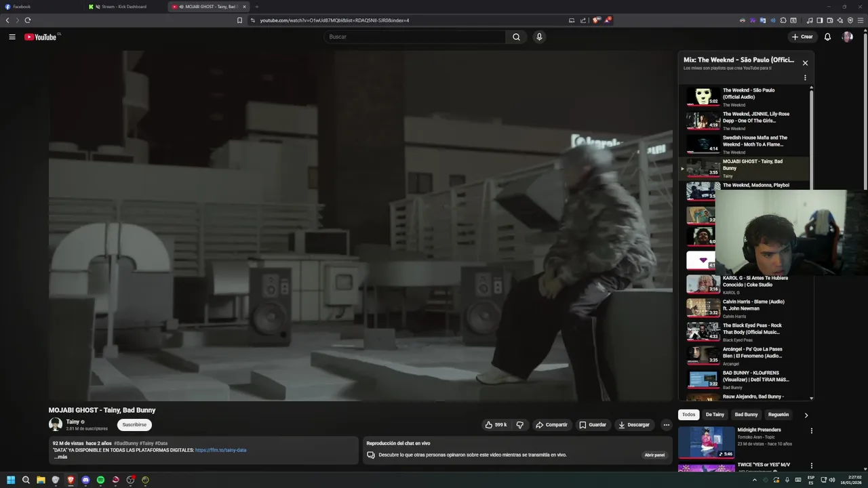Open Brave VPN shield icon
The height and width of the screenshot is (488, 868).
click(850, 20)
